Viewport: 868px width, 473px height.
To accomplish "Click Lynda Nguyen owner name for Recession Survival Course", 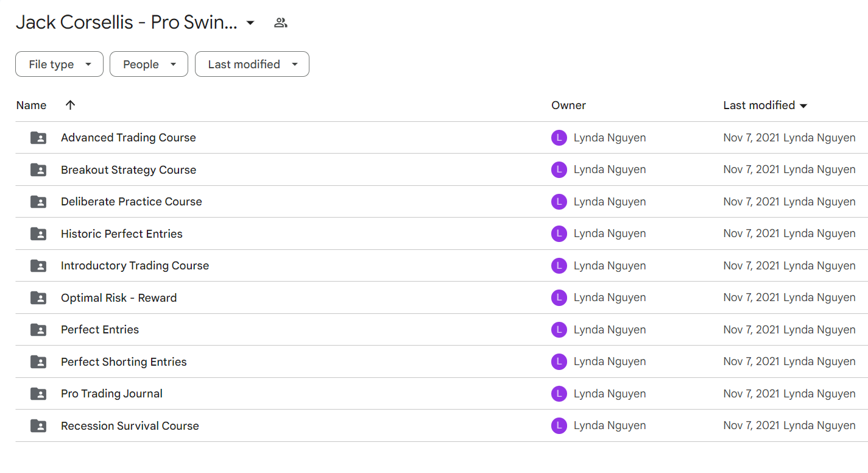I will tap(610, 425).
